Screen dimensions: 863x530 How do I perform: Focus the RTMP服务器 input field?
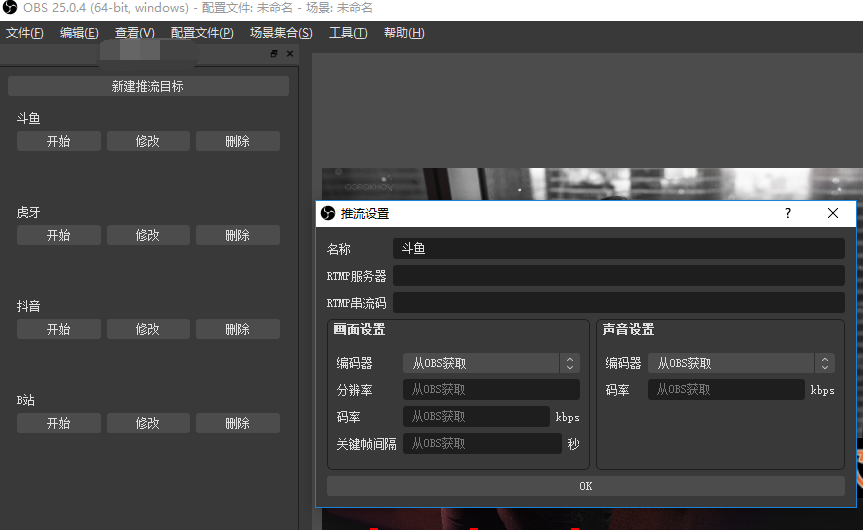[619, 276]
